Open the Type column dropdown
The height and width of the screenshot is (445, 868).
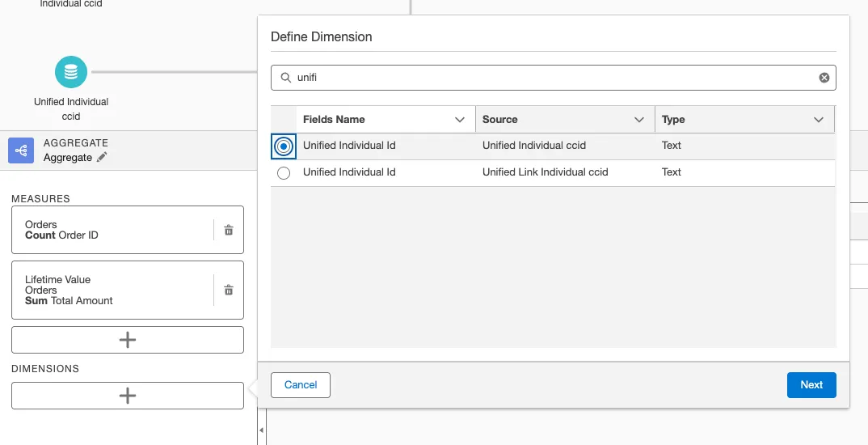click(x=818, y=120)
